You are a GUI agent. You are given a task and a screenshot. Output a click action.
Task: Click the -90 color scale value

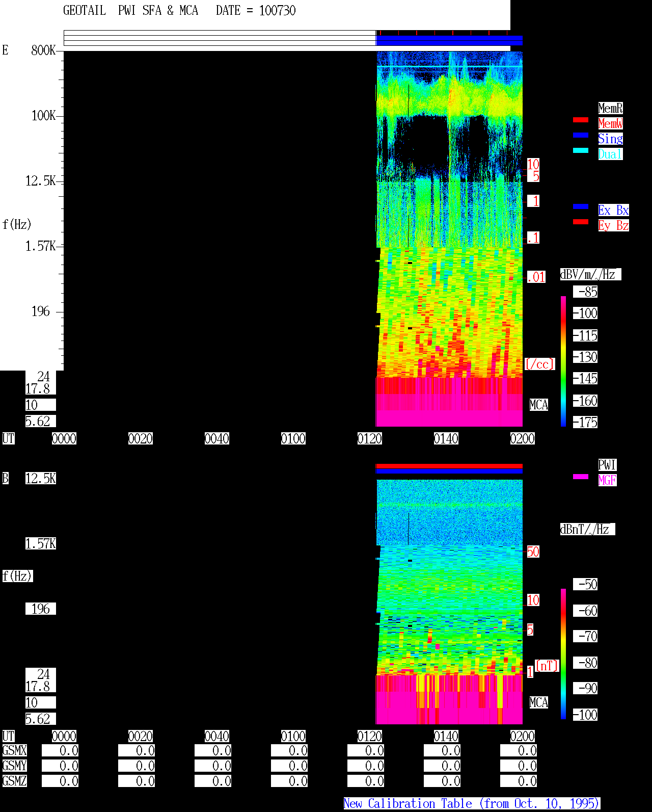(585, 688)
